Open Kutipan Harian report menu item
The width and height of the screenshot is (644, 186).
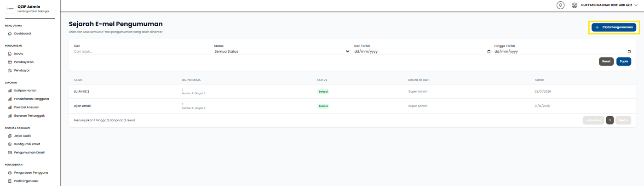(x=25, y=90)
